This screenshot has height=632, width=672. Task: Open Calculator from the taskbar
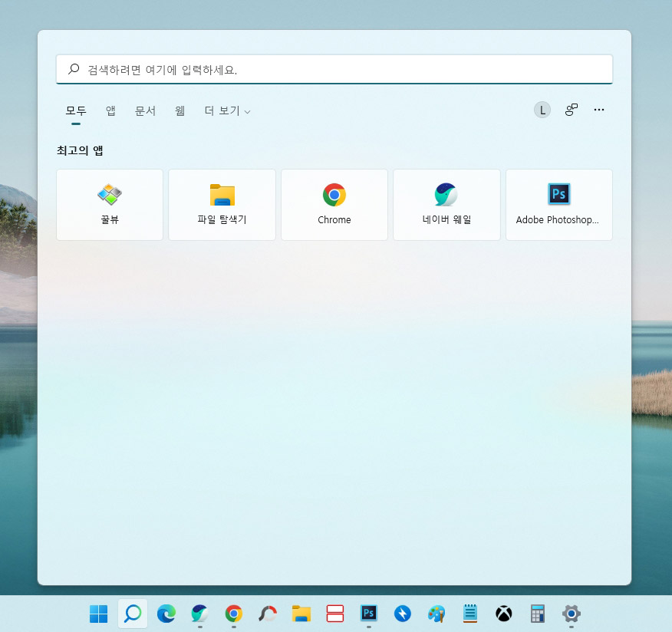point(537,614)
